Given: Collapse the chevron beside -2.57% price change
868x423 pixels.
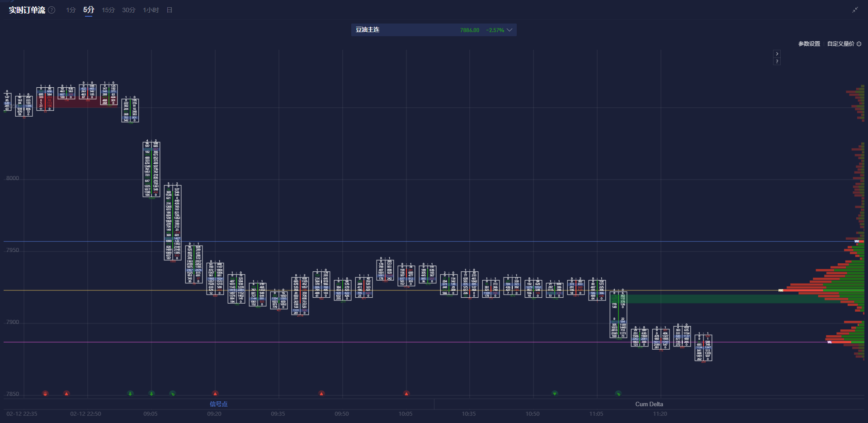Looking at the screenshot, I should coord(510,30).
